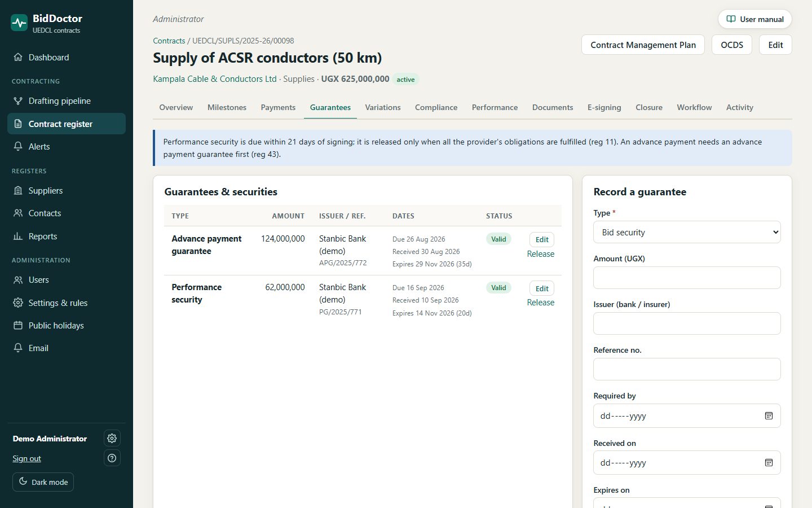Focus the Issuer (bank / insurer) field
Screen dimensions: 812x508
(x=687, y=323)
